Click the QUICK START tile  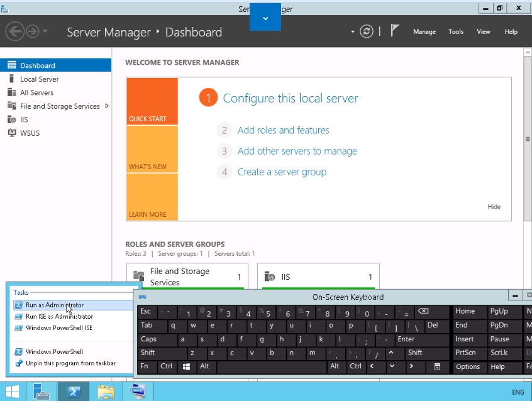pyautogui.click(x=152, y=101)
